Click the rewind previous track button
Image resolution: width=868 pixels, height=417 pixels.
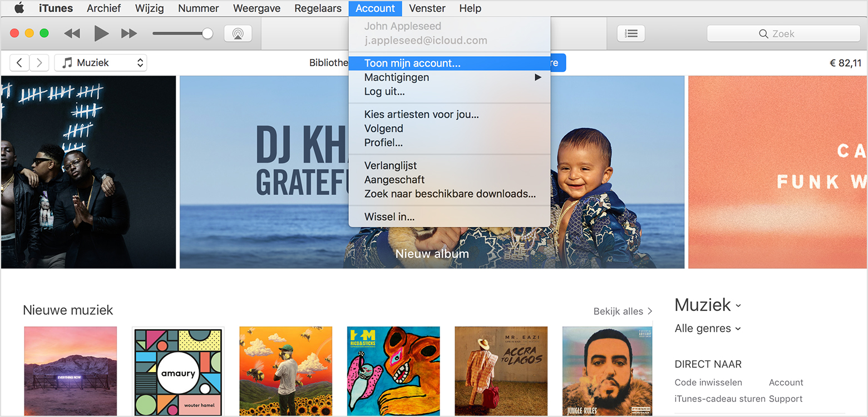[72, 34]
